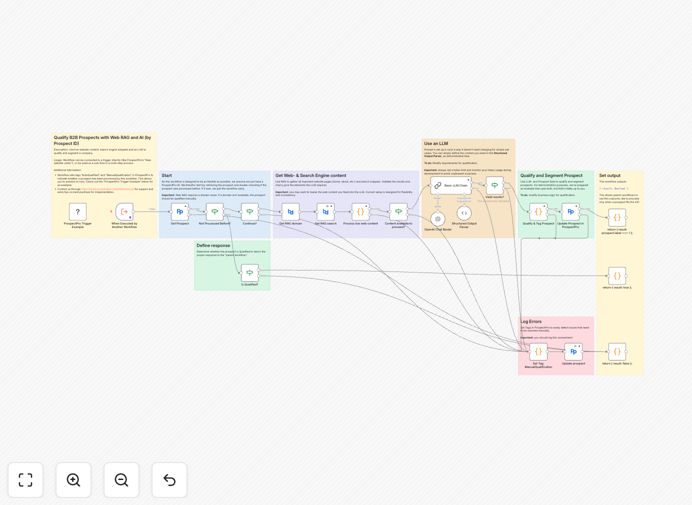This screenshot has width=692, height=505.
Task: Open the Get RAG search node
Action: tap(326, 212)
